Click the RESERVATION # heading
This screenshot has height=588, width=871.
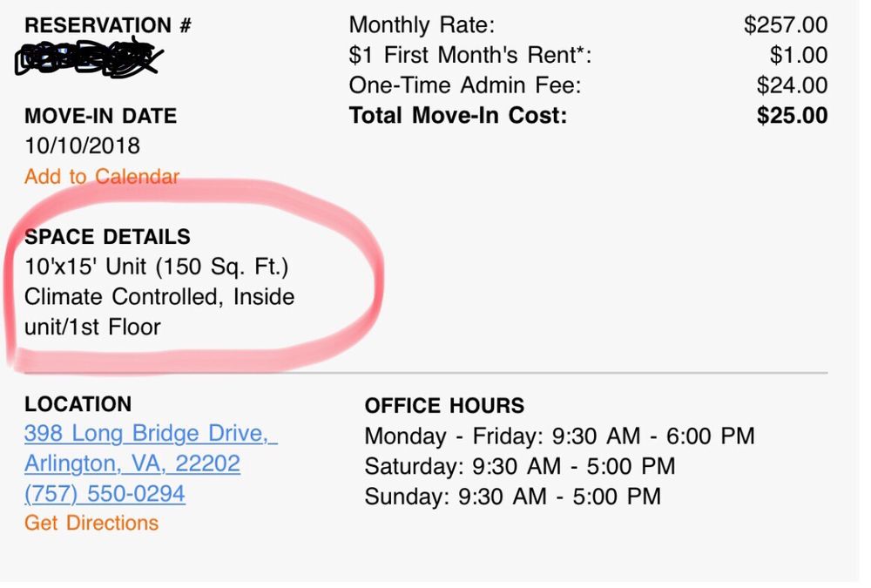click(108, 26)
